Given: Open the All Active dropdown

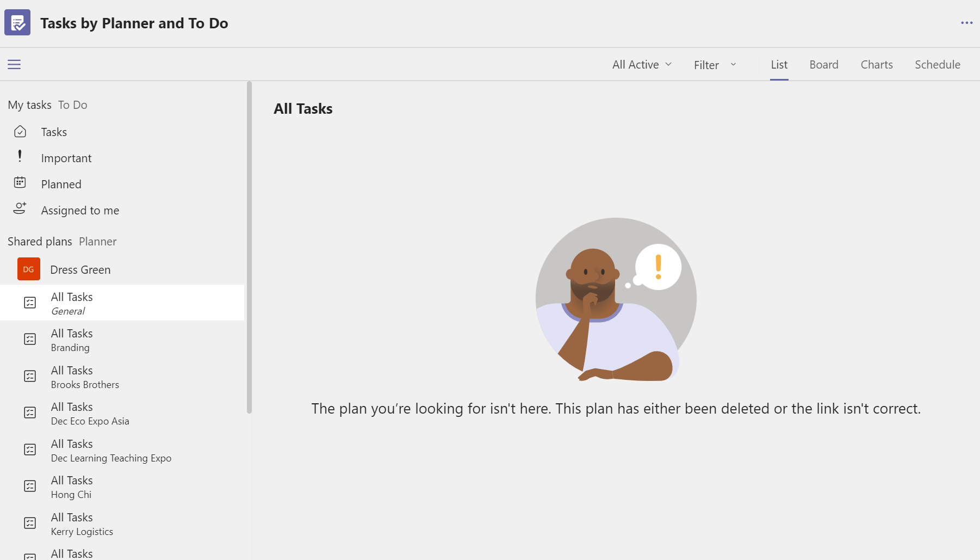Looking at the screenshot, I should click(x=642, y=65).
